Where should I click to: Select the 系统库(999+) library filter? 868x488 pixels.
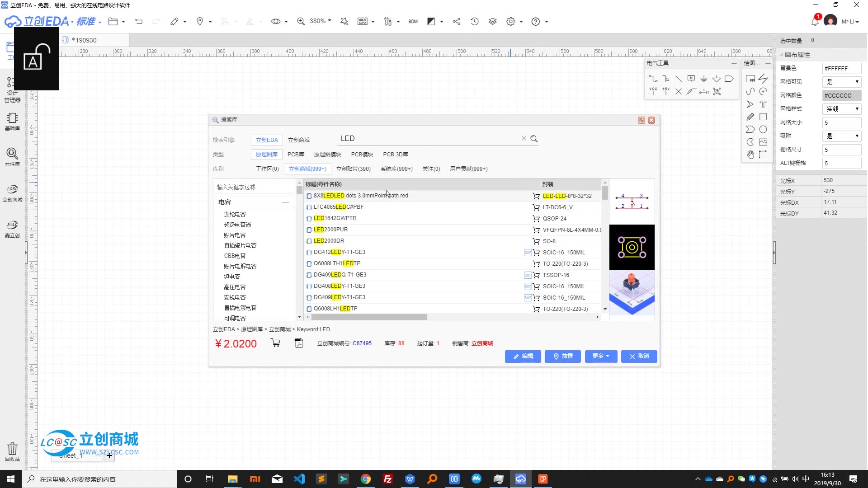396,169
